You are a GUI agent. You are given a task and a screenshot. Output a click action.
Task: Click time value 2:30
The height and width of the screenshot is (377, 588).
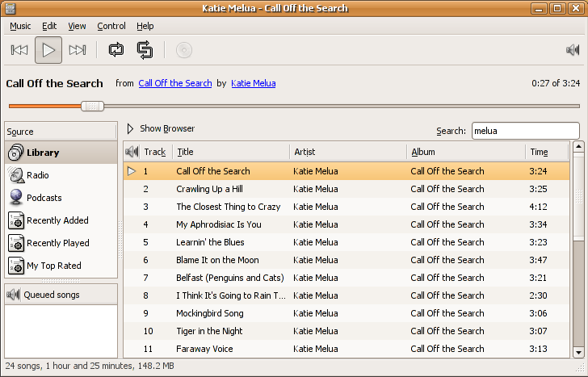coord(538,295)
